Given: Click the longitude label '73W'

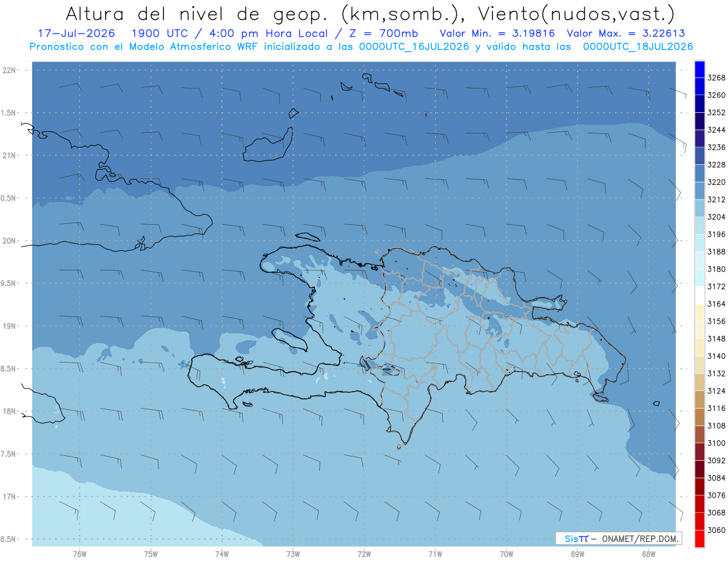Looking at the screenshot, I should click(293, 554).
